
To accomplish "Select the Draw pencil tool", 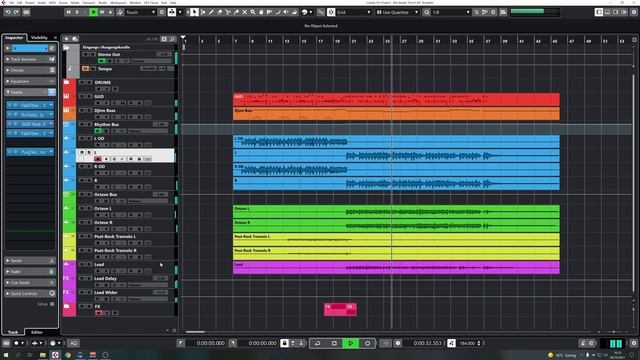I will click(211, 12).
